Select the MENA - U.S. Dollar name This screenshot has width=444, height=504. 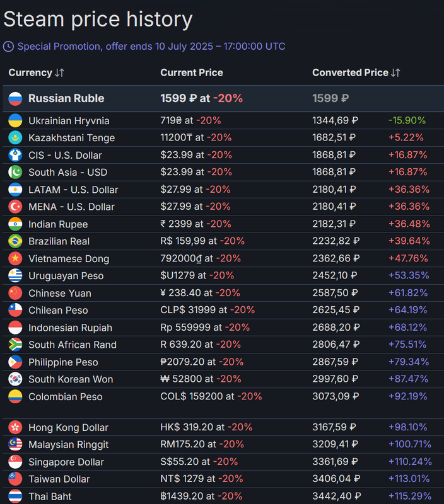point(71,207)
